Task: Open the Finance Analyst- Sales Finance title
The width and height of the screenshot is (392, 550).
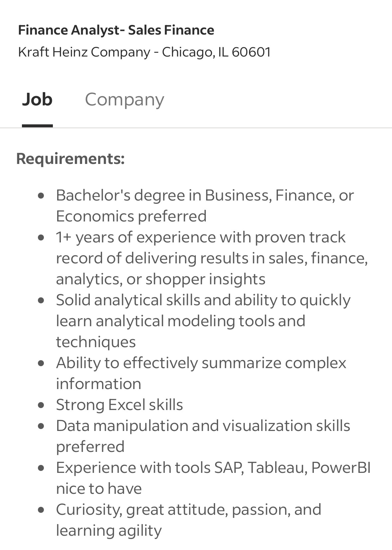Action: click(x=116, y=30)
